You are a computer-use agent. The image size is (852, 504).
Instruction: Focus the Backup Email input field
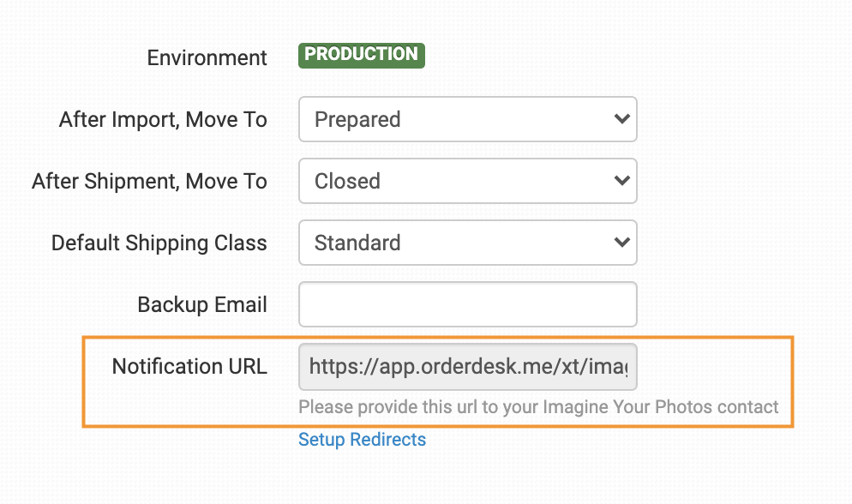(467, 304)
